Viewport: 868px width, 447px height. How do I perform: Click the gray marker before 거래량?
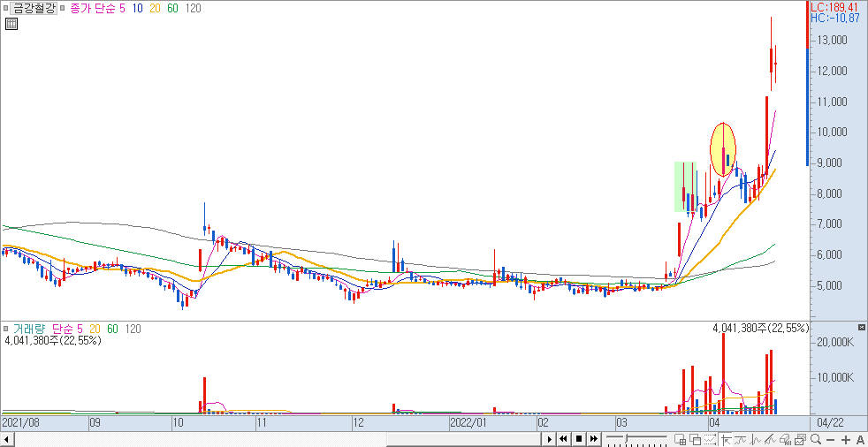pyautogui.click(x=5, y=330)
